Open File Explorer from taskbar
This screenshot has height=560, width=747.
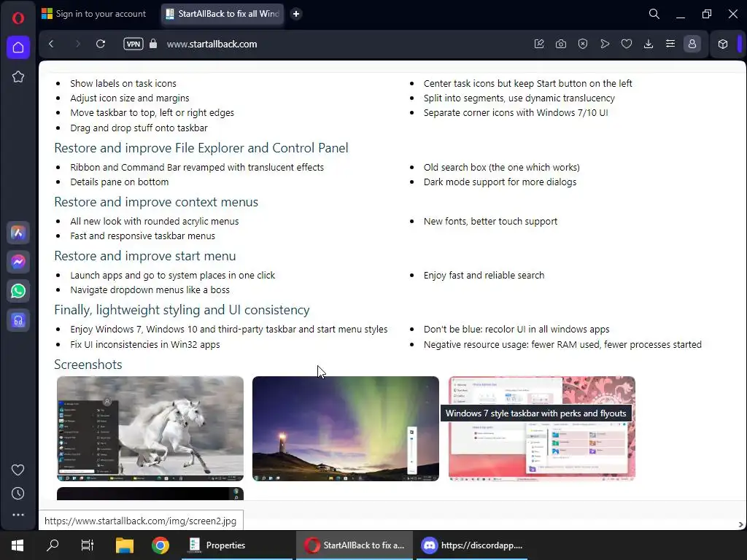(124, 545)
